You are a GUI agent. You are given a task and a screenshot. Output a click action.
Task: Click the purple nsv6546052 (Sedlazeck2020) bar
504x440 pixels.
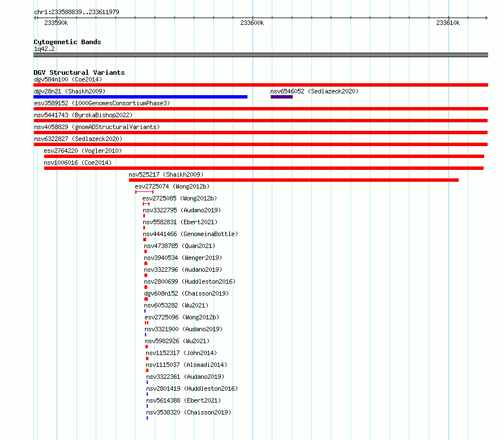[x=281, y=97]
